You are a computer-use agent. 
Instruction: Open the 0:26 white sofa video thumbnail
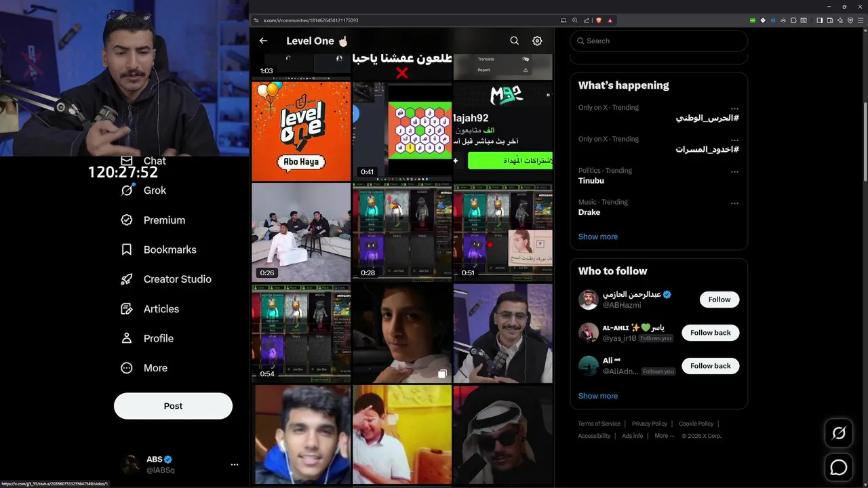pos(301,232)
